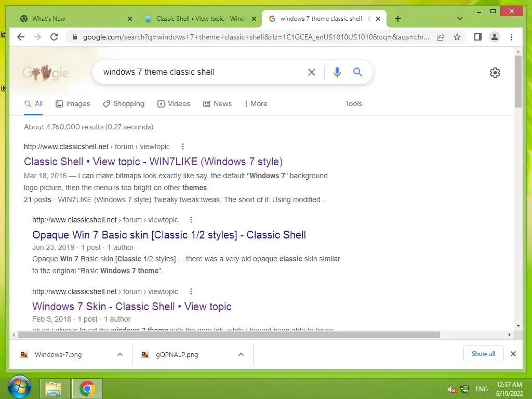
Task: Switch to Shopping results
Action: tap(124, 104)
